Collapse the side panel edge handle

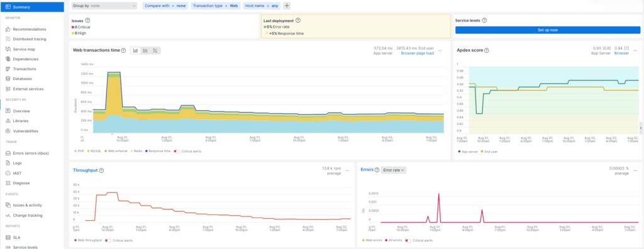coord(641,128)
